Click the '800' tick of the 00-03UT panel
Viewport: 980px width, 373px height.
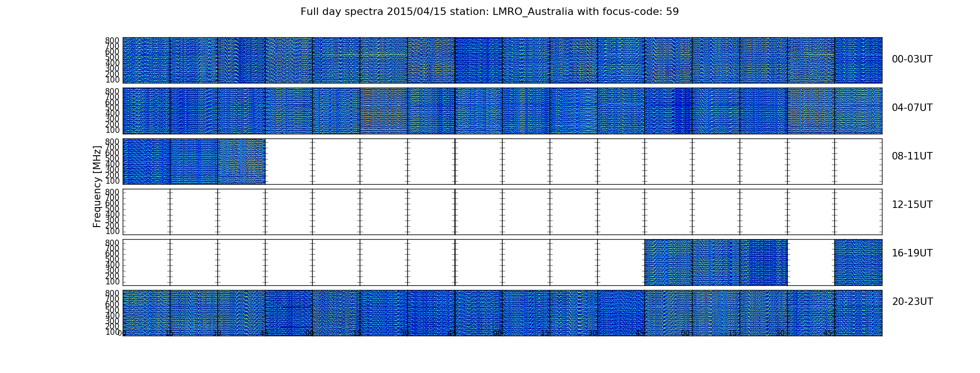click(112, 41)
